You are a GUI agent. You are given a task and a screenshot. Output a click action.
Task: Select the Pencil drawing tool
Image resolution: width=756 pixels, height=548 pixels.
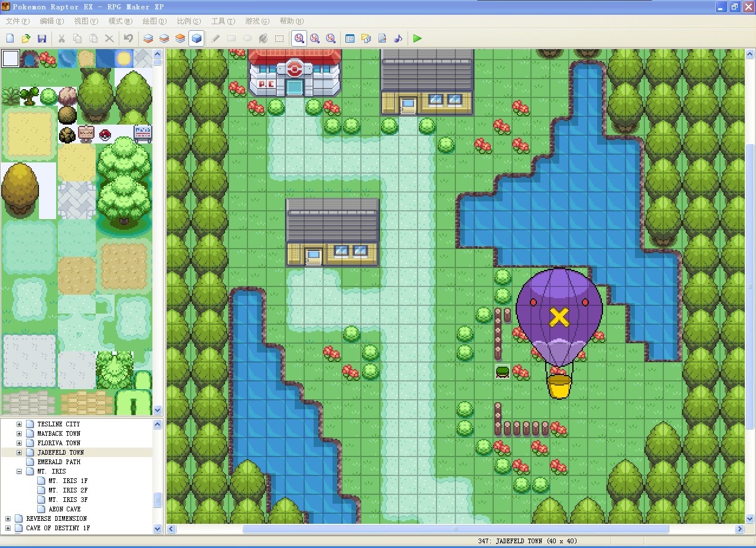216,38
